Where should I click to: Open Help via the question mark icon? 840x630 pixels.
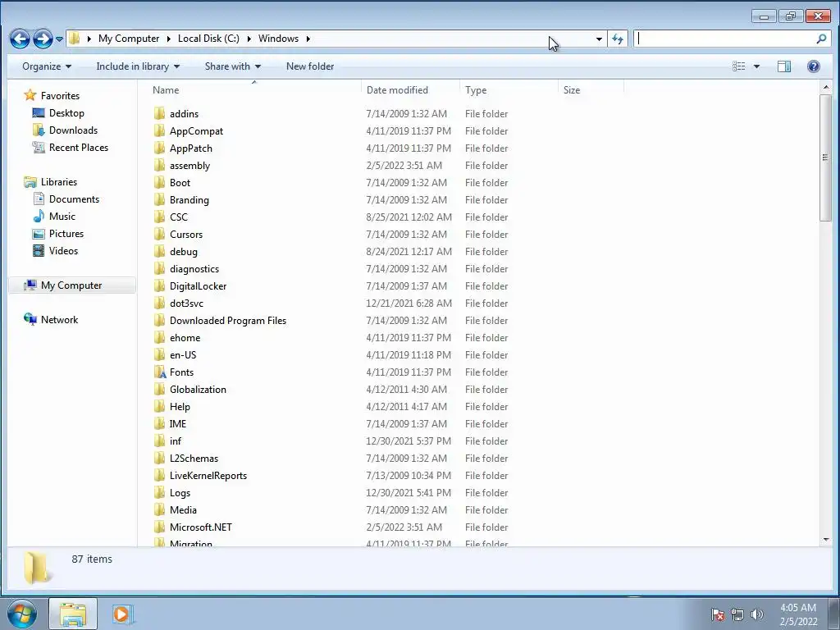tap(813, 66)
